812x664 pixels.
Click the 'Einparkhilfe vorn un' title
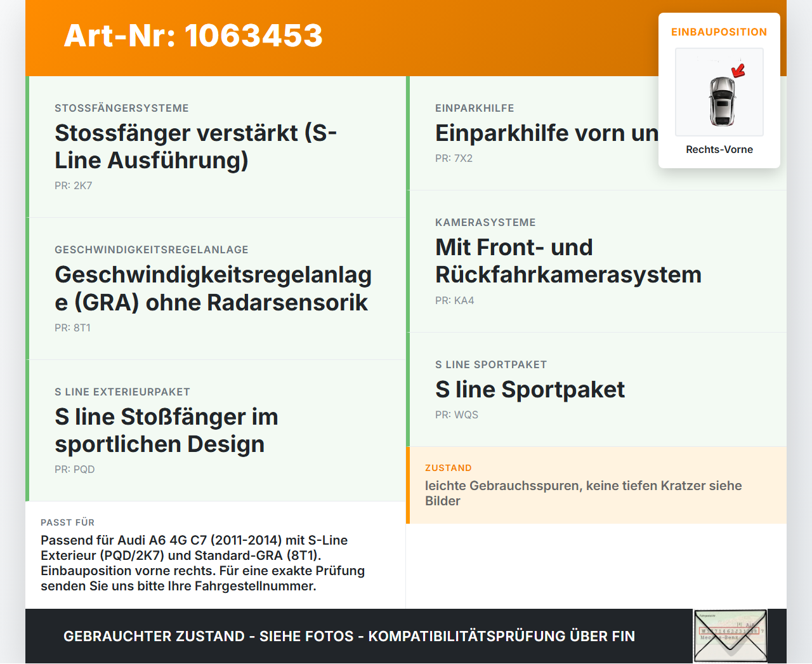(x=547, y=133)
